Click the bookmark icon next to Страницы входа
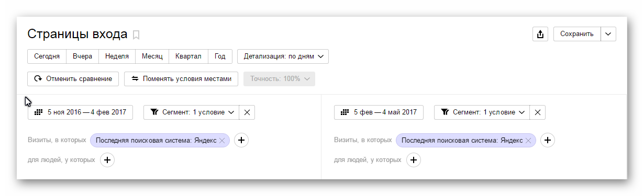Viewport: 644px width, 196px height. (x=136, y=35)
